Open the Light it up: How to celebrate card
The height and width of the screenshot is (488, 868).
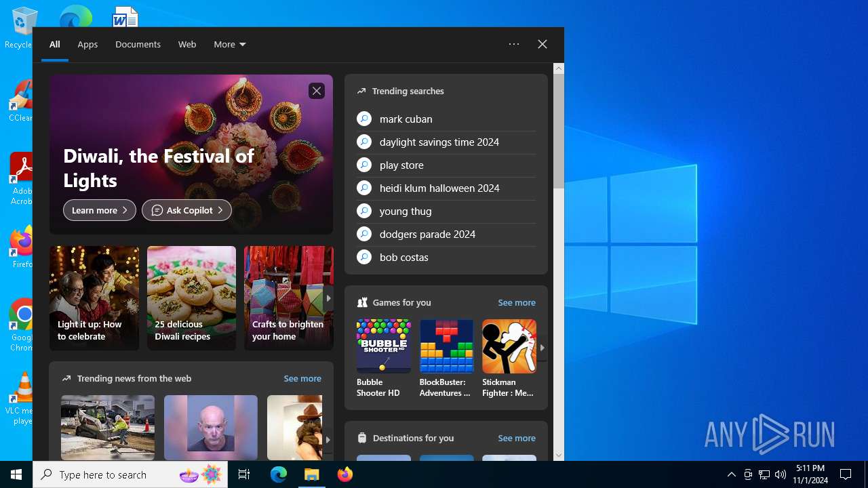94,298
